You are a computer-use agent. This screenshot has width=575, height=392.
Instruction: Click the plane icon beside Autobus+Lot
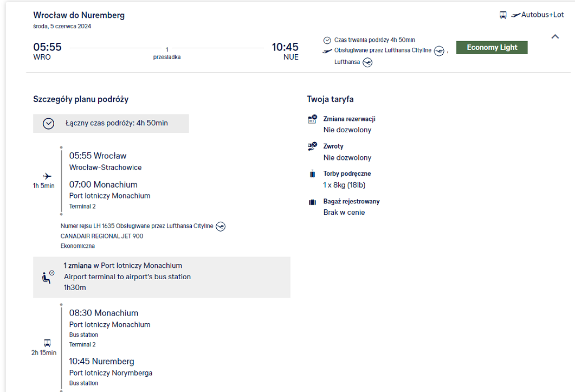(x=515, y=15)
